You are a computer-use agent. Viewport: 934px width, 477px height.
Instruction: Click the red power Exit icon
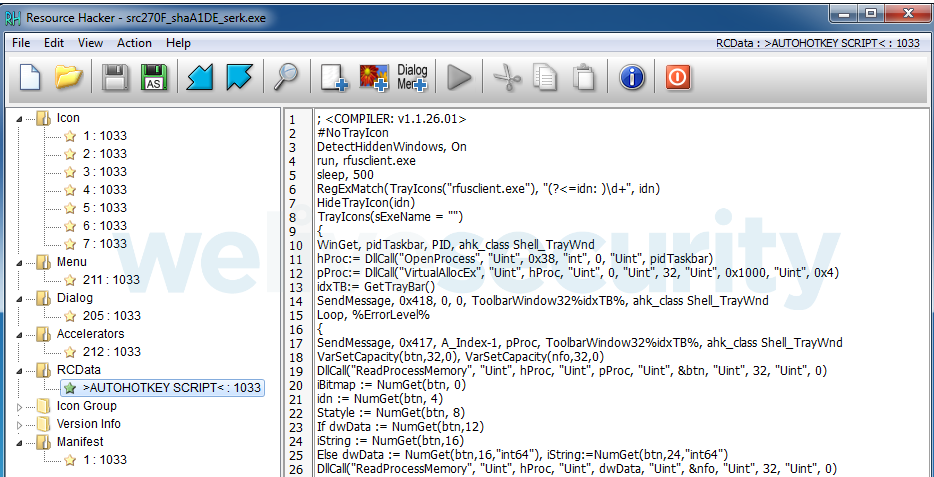[679, 77]
